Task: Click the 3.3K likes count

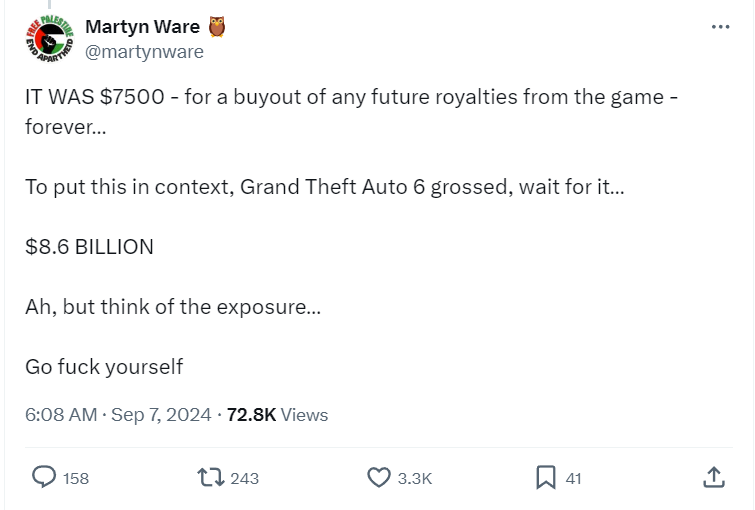Action: pos(414,479)
